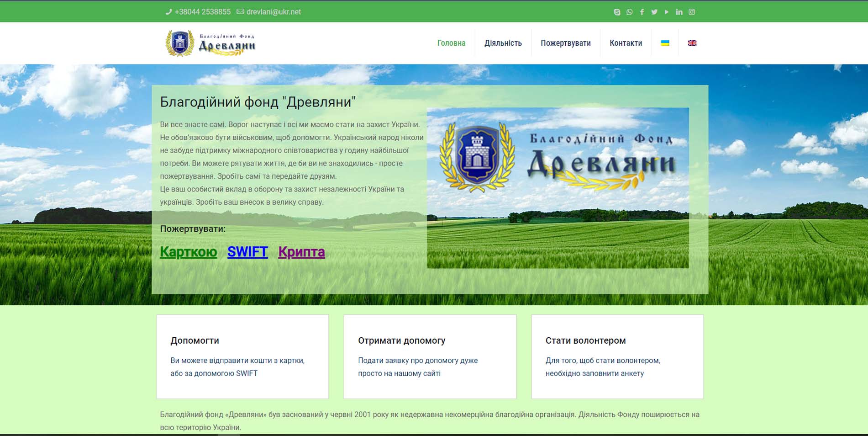The height and width of the screenshot is (436, 868).
Task: Click the large Древляни banner image
Action: pyautogui.click(x=558, y=188)
